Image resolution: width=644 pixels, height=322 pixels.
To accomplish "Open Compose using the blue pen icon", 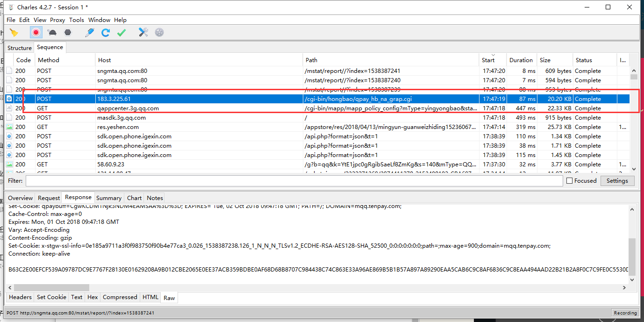I will [90, 32].
